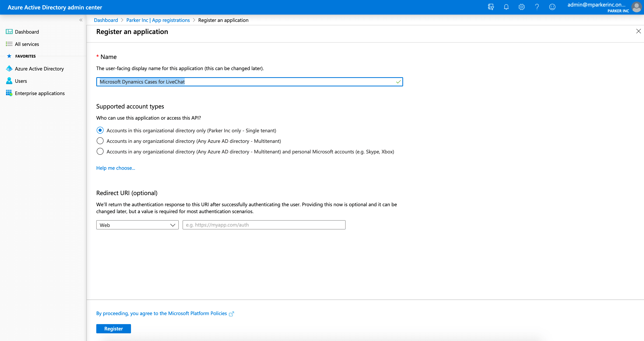Go to Parker Inc App registrations breadcrumb

158,20
